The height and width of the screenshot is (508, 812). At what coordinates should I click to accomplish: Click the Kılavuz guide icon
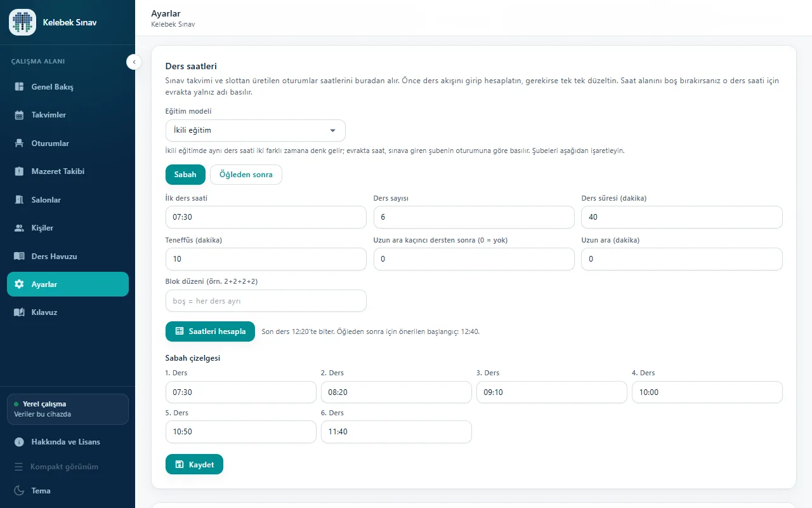pos(19,312)
